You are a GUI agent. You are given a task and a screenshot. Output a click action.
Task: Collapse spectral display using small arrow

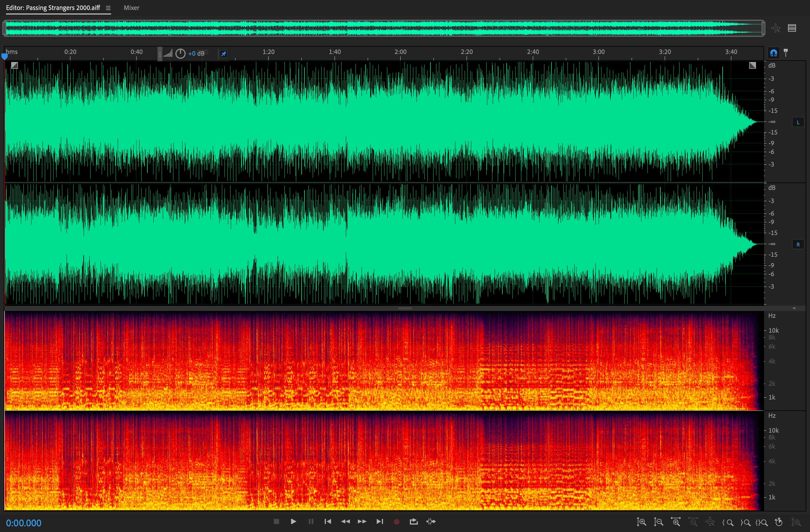click(x=794, y=308)
